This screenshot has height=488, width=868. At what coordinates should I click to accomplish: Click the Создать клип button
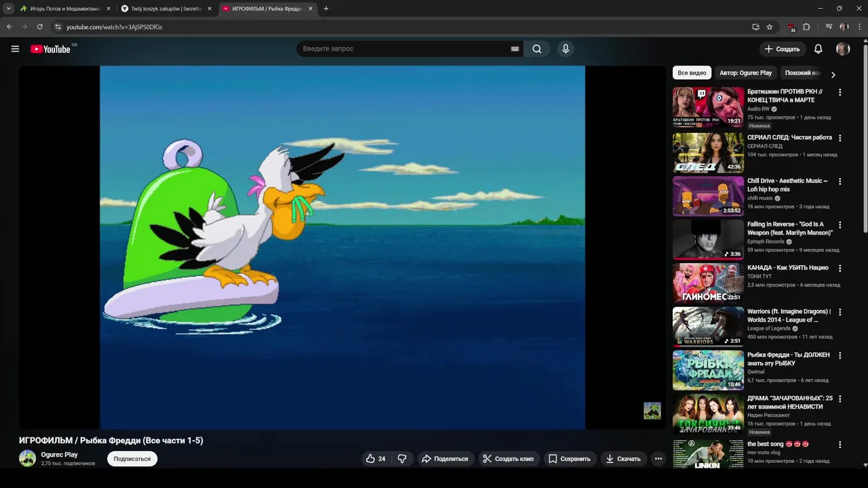(508, 459)
